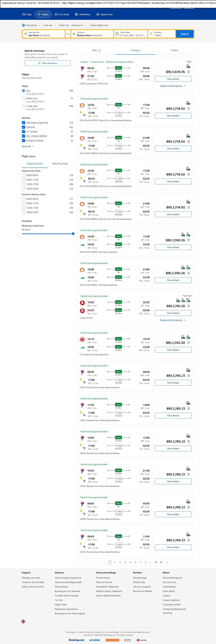Click the info icon next to Best tab
Viewport: 216px width, 644px height.
(99, 50)
